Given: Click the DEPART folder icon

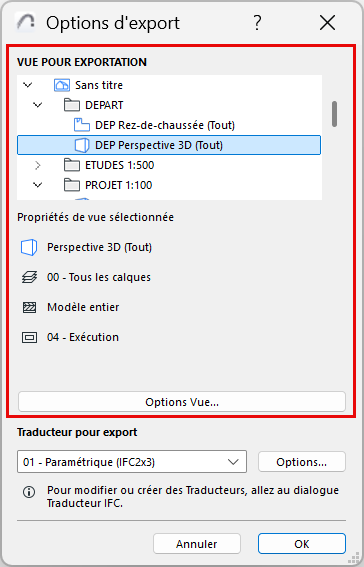Looking at the screenshot, I should click(x=72, y=105).
